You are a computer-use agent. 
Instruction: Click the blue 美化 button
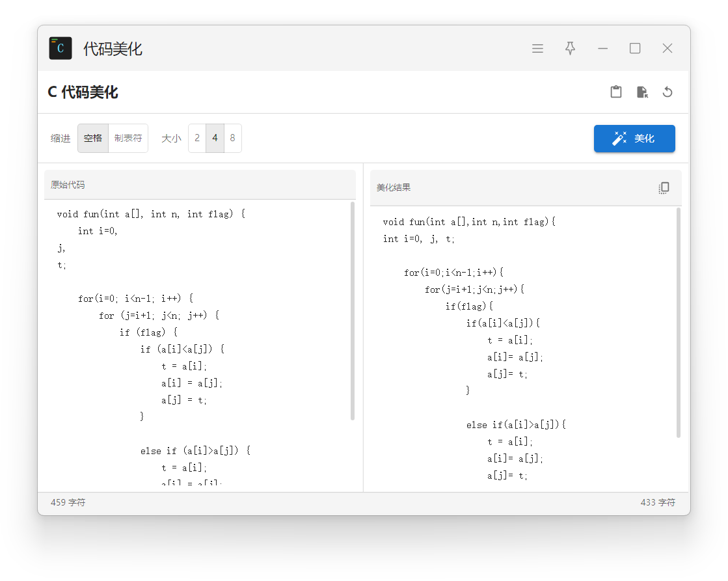(634, 139)
